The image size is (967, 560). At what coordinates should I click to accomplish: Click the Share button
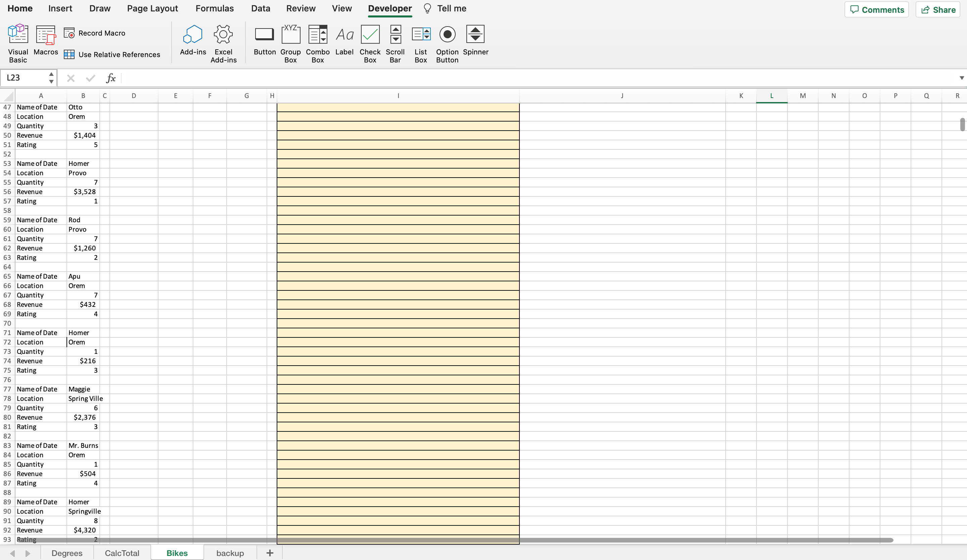point(937,9)
